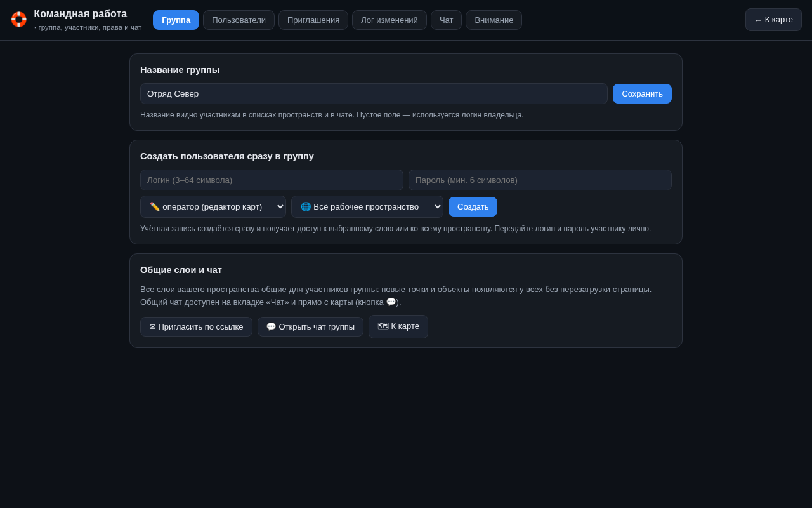Viewport: 812px width, 508px height.
Task: Click the note starting with Учётная запись создаётся
Action: (395, 229)
